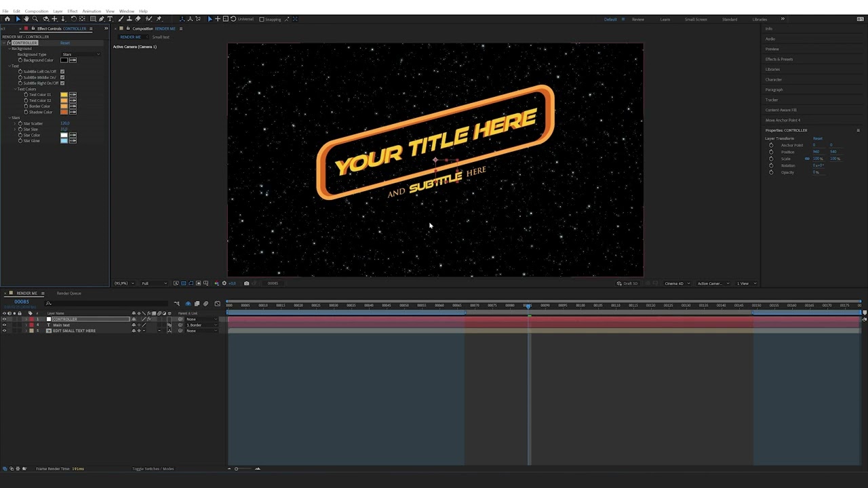Select the Zoom magnifier tool
Screen dimensions: 868x488
[x=35, y=19]
